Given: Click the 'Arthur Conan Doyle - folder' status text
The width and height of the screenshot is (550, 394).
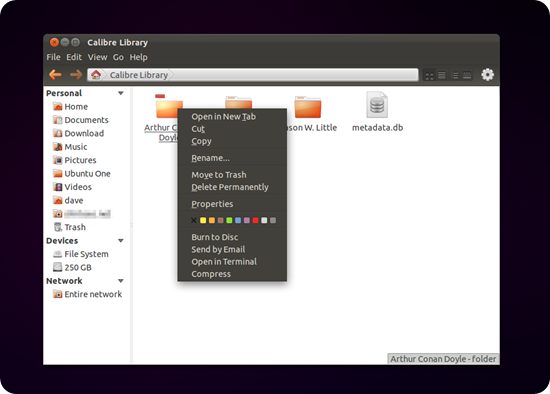Looking at the screenshot, I should pos(443,359).
